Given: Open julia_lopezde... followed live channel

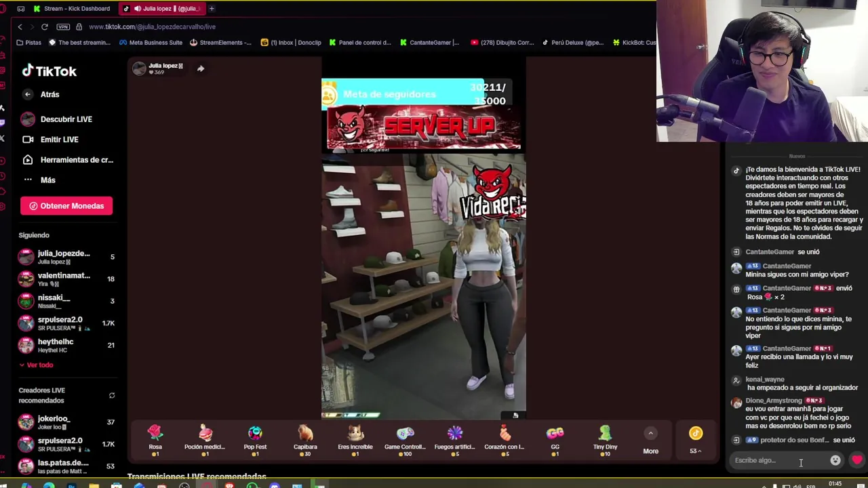Looking at the screenshot, I should click(66, 257).
